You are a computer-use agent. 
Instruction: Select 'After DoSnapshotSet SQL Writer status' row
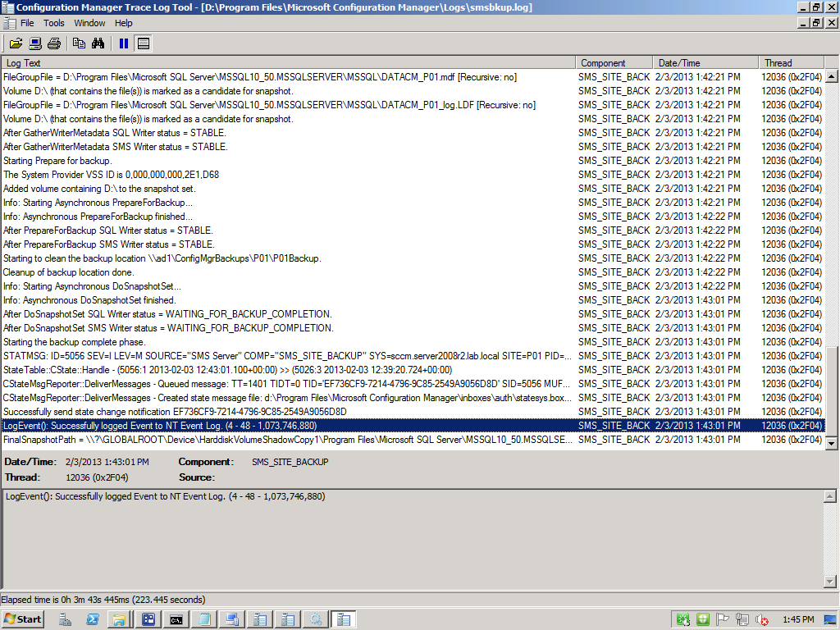click(x=413, y=314)
